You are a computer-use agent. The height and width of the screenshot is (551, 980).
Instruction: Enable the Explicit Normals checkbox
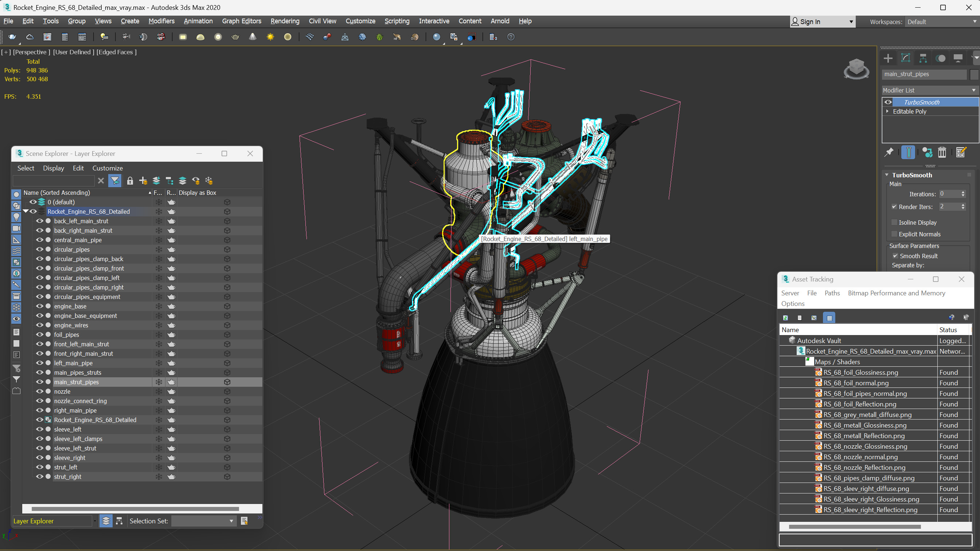(x=894, y=234)
